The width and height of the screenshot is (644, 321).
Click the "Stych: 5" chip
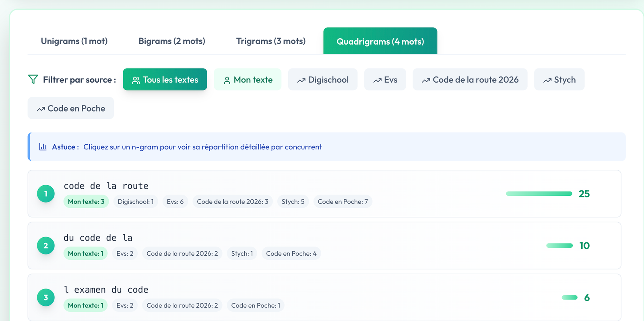(x=293, y=201)
